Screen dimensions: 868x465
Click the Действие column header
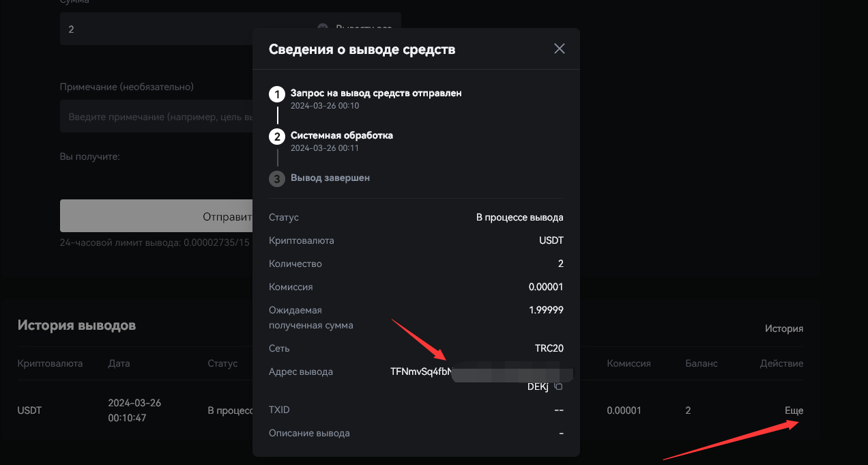[781, 363]
